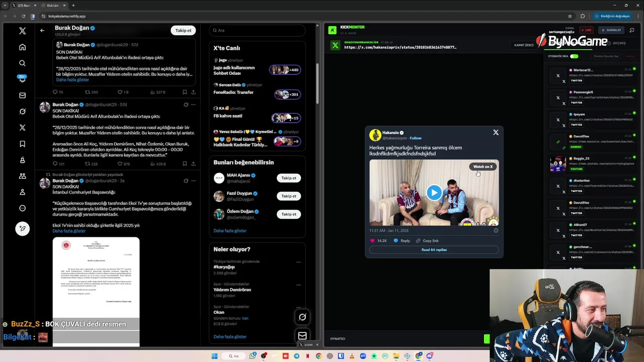Screen dimensions: 644x362
Task: Copy link of the embedded tweet
Action: pyautogui.click(x=427, y=241)
